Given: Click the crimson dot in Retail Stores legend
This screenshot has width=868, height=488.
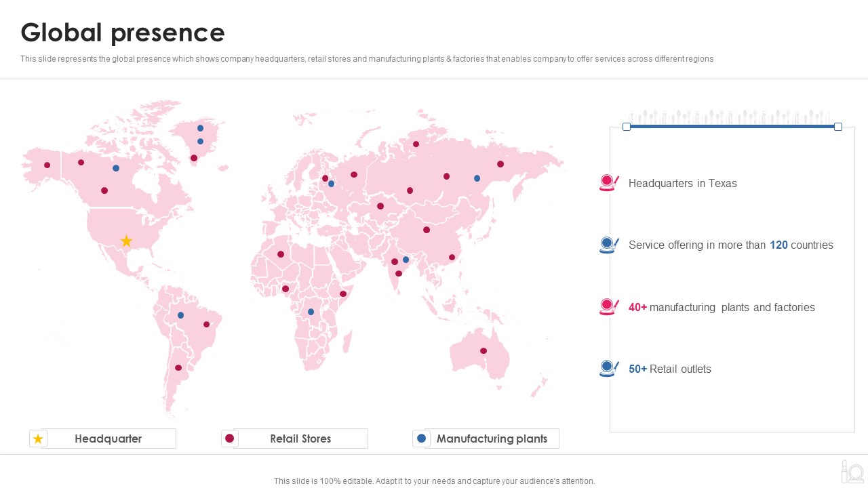Looking at the screenshot, I should [230, 439].
